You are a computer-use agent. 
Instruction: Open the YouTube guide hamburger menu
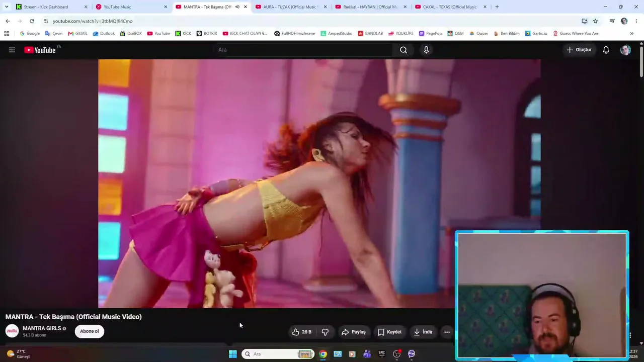(12, 50)
